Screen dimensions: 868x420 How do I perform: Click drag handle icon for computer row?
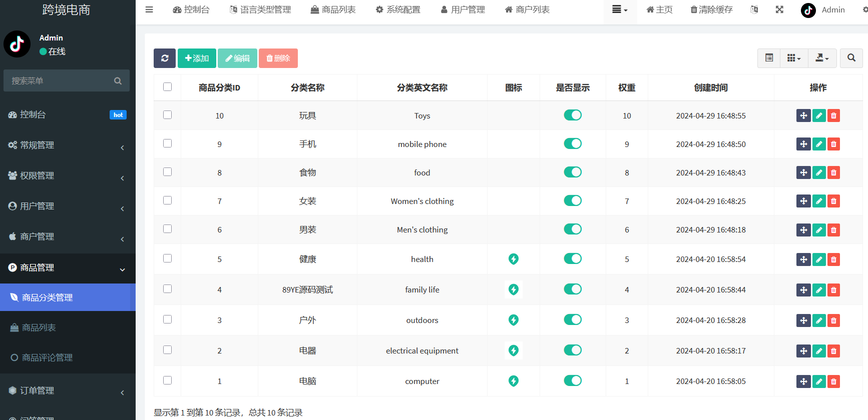[803, 381]
